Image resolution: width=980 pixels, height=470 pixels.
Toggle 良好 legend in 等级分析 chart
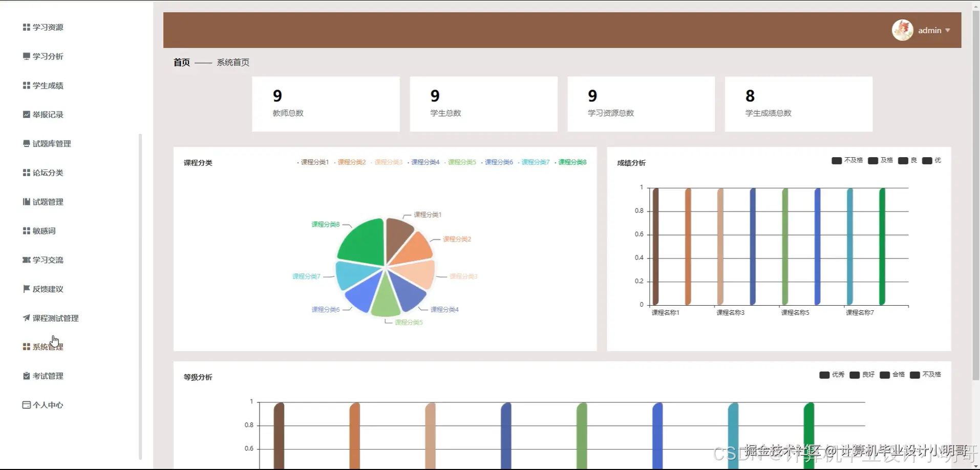tap(862, 375)
